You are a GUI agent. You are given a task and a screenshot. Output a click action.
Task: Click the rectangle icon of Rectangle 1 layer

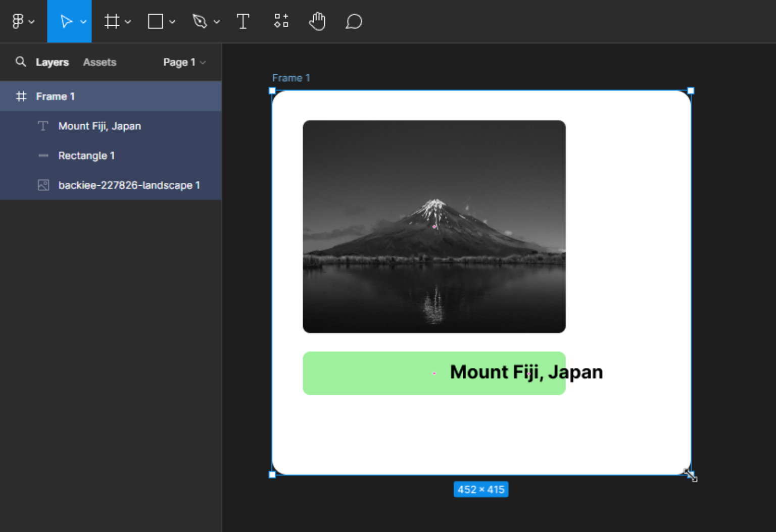(x=43, y=155)
